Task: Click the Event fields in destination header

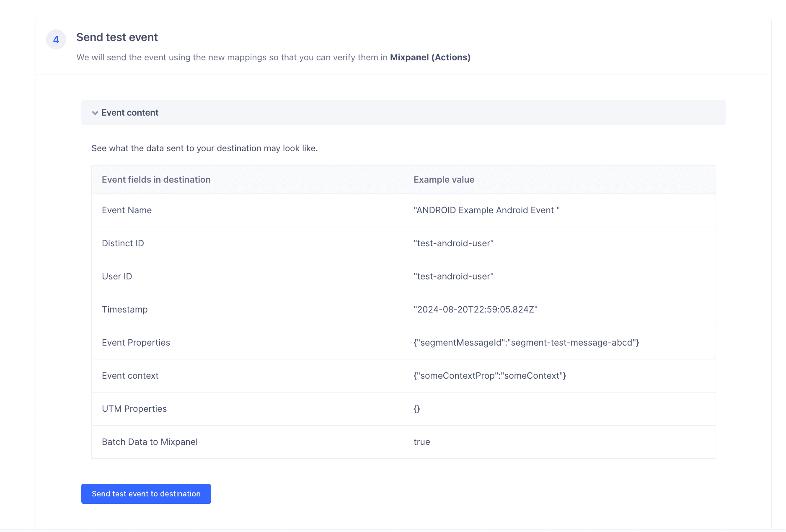Action: [156, 179]
